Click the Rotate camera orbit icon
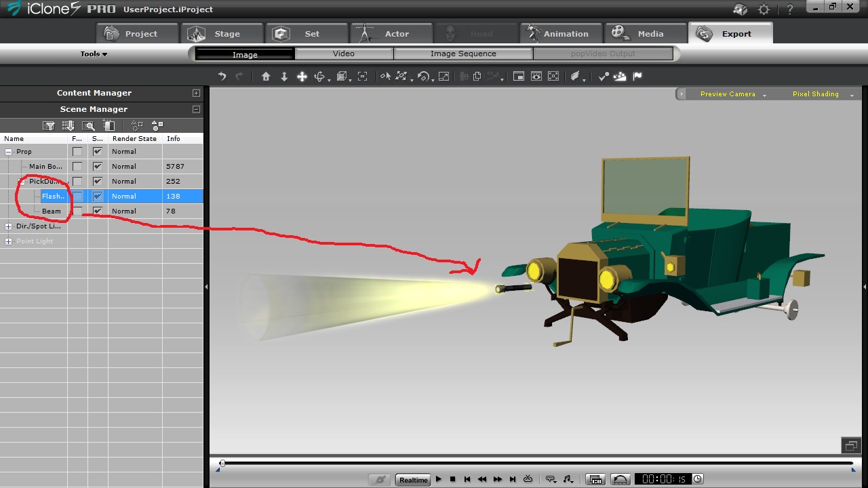868x488 pixels. pyautogui.click(x=319, y=77)
